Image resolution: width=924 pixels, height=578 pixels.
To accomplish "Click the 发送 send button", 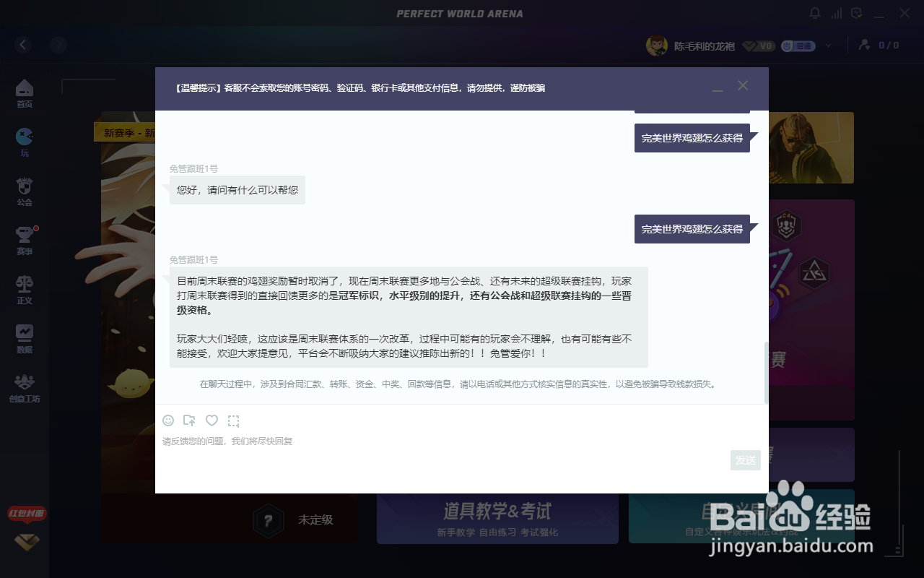I will pos(745,460).
